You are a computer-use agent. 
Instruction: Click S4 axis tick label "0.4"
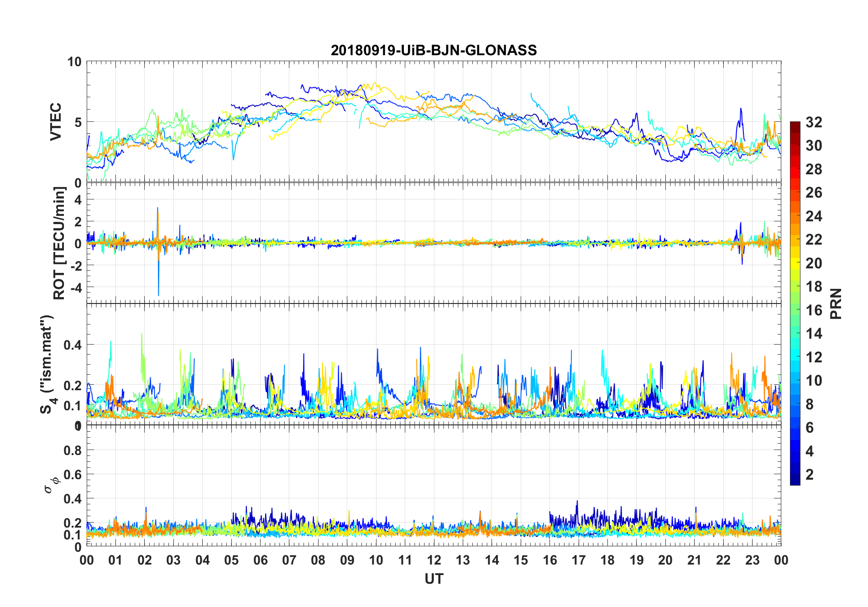coord(73,345)
